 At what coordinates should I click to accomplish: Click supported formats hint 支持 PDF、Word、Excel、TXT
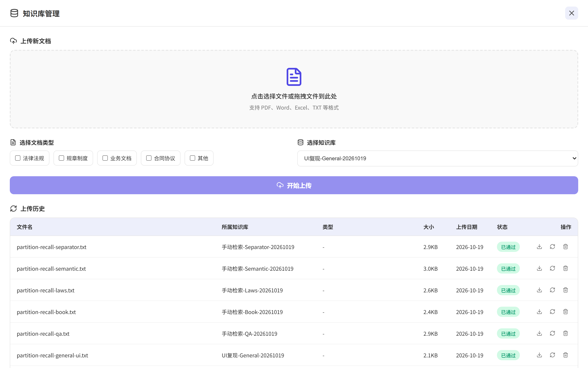coord(294,108)
